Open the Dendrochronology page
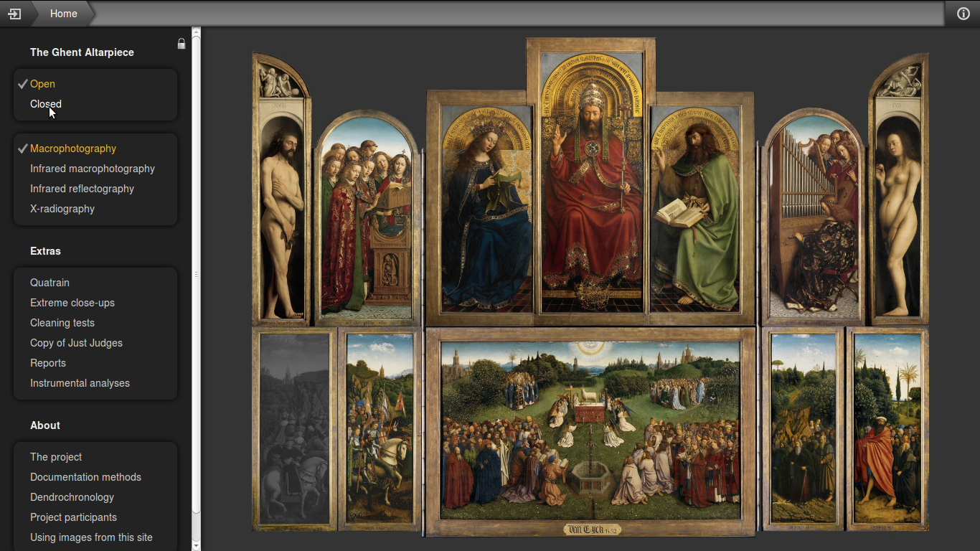Screen dimensions: 980x551 point(72,497)
